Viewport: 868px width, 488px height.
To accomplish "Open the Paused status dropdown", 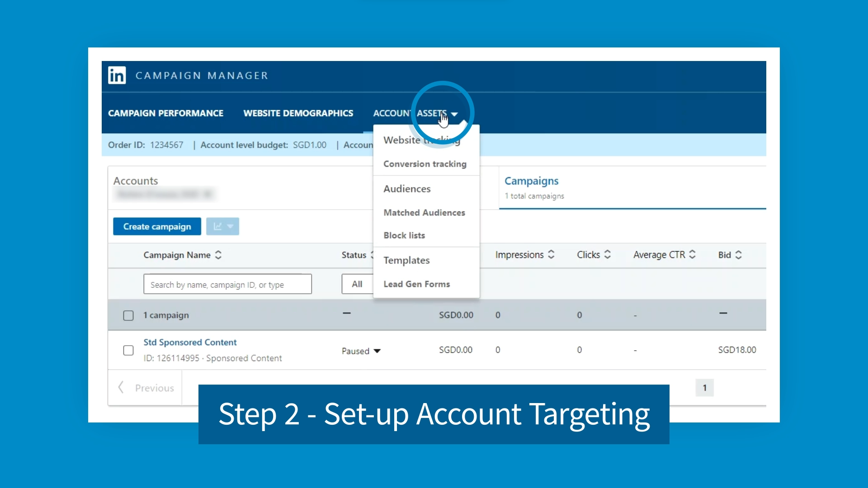I will pyautogui.click(x=361, y=351).
